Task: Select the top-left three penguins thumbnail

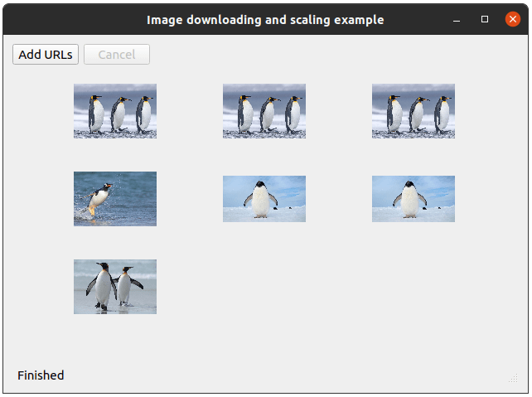Action: [115, 110]
